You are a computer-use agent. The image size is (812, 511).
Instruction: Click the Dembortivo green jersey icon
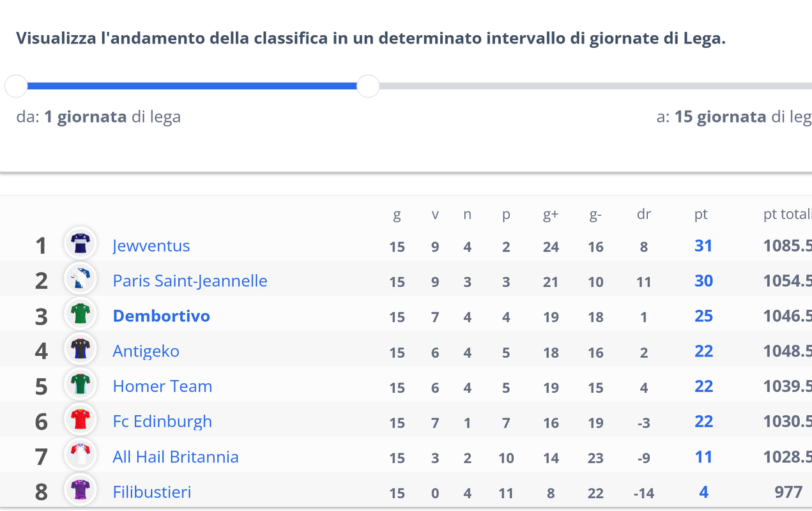(x=80, y=314)
